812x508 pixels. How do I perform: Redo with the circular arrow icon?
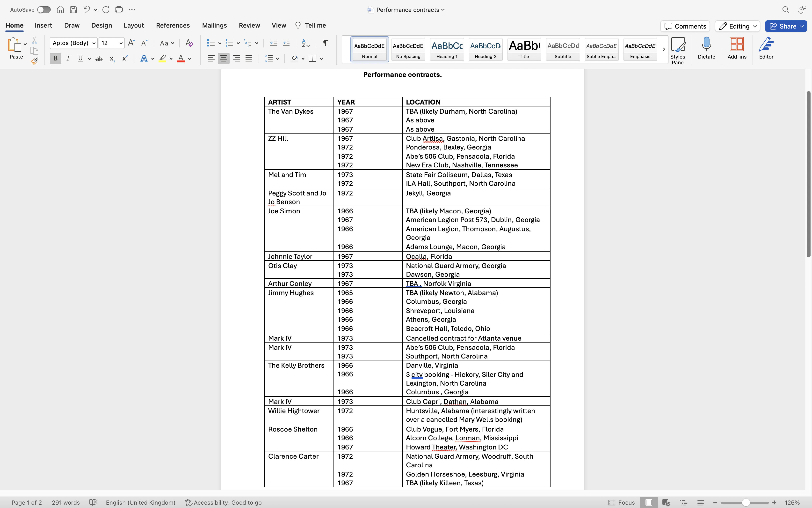(106, 10)
